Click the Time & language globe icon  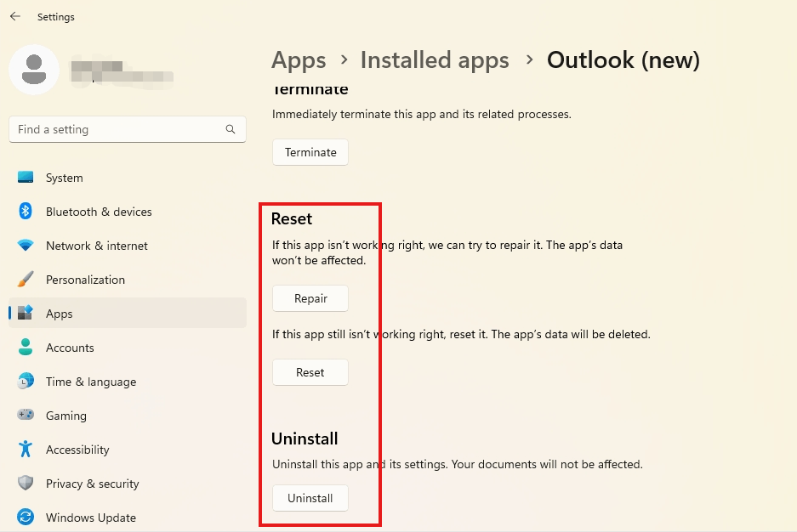coord(26,382)
